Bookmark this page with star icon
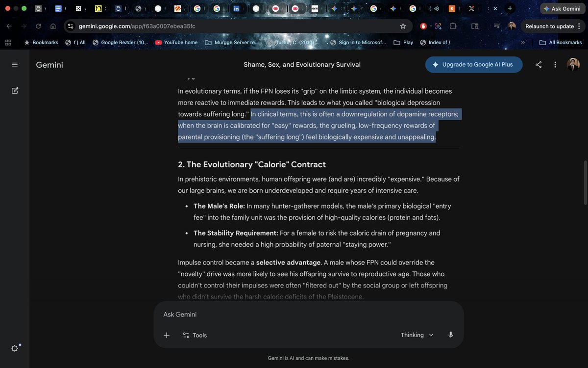The height and width of the screenshot is (368, 588). click(x=403, y=26)
